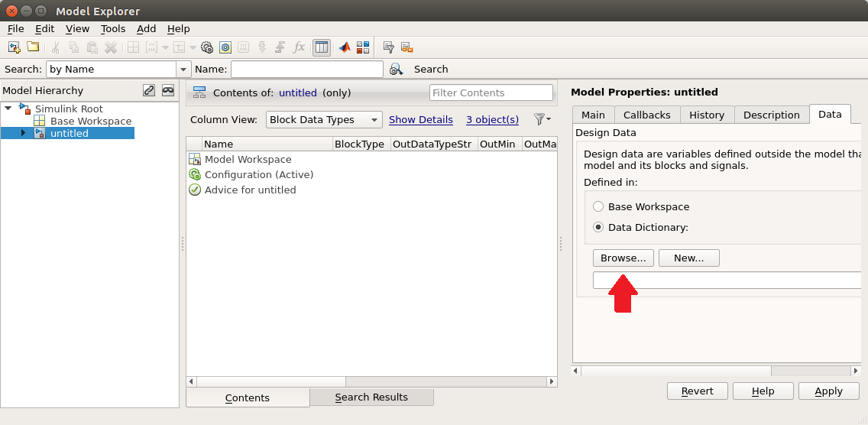Viewport: 868px width, 425px height.
Task: Select the Data Dictionary radio button
Action: tap(598, 227)
